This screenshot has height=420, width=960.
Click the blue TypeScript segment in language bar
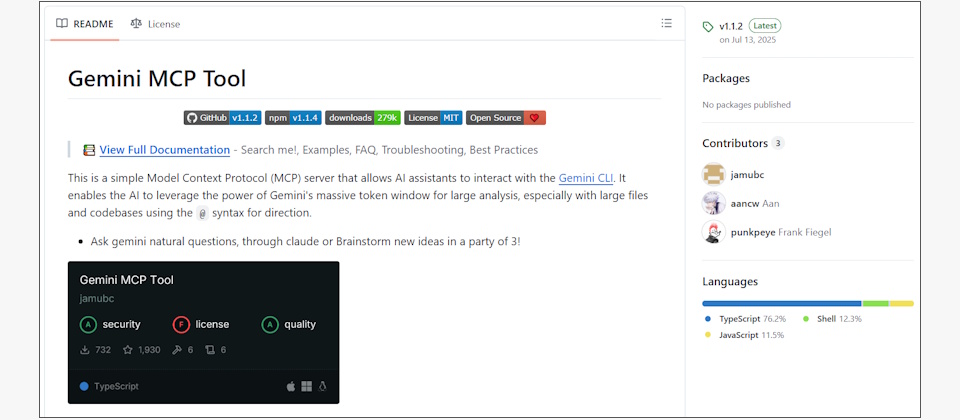click(782, 304)
